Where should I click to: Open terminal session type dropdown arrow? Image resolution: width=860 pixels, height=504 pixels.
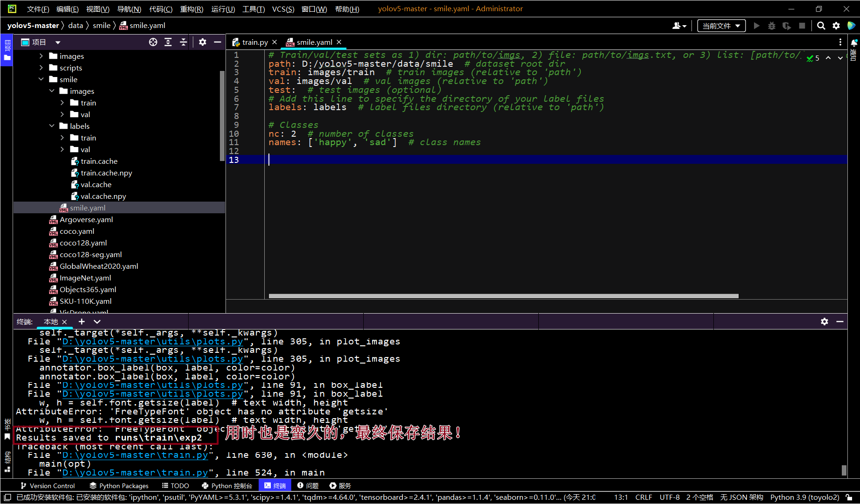[97, 322]
